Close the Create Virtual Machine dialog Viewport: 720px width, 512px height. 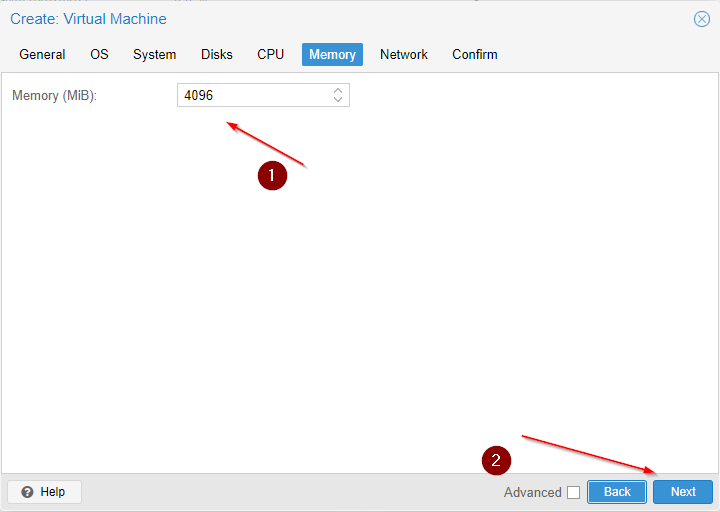coord(701,19)
